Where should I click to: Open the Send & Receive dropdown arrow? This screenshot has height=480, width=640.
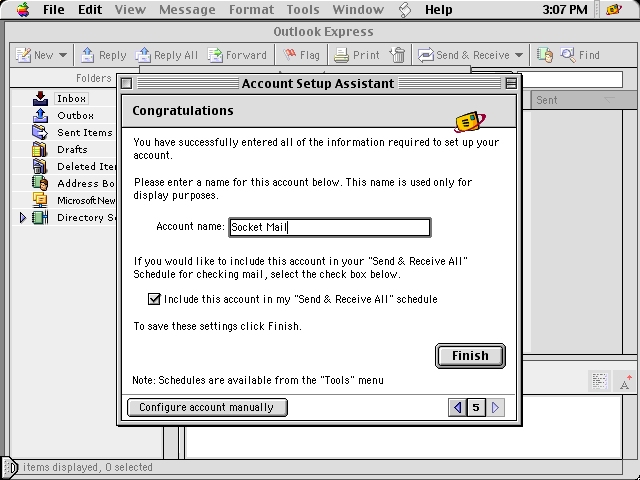519,55
